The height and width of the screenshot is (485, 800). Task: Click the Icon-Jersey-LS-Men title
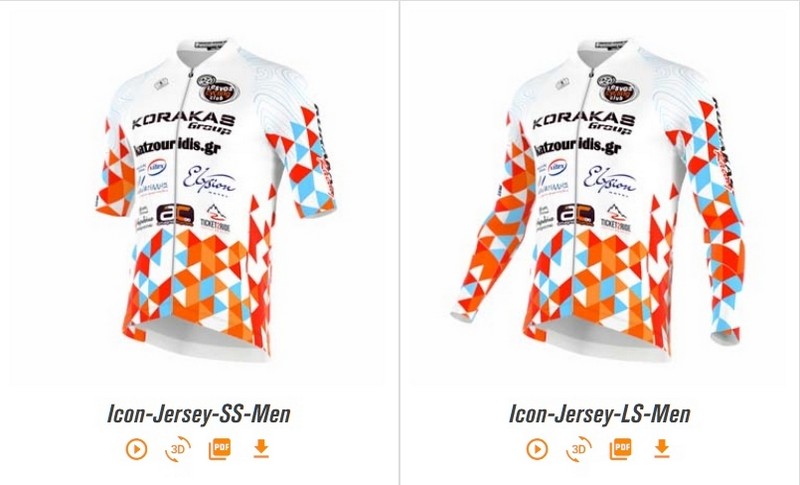point(599,414)
